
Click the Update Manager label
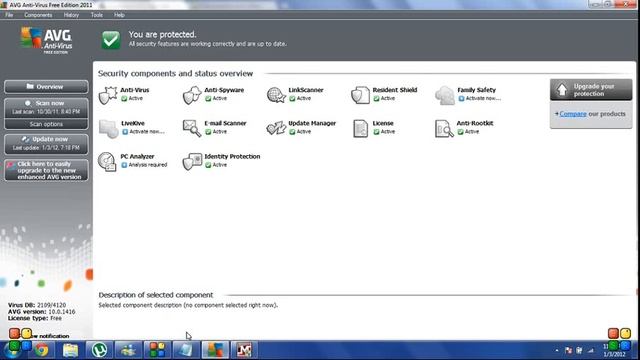pos(312,123)
